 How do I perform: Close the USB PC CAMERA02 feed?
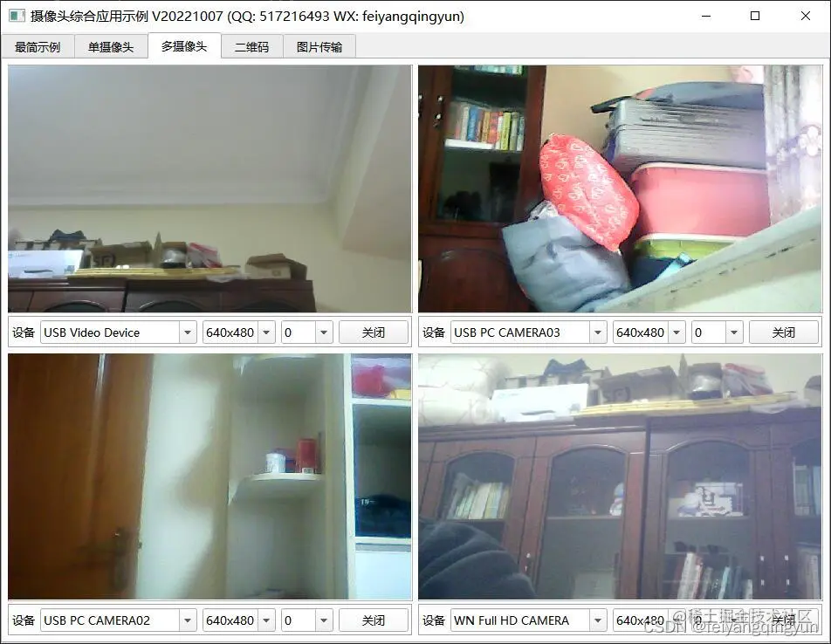point(374,620)
